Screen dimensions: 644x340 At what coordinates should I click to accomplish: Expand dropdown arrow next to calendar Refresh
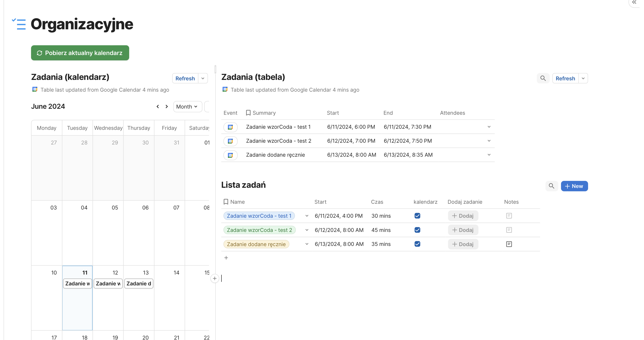[203, 78]
